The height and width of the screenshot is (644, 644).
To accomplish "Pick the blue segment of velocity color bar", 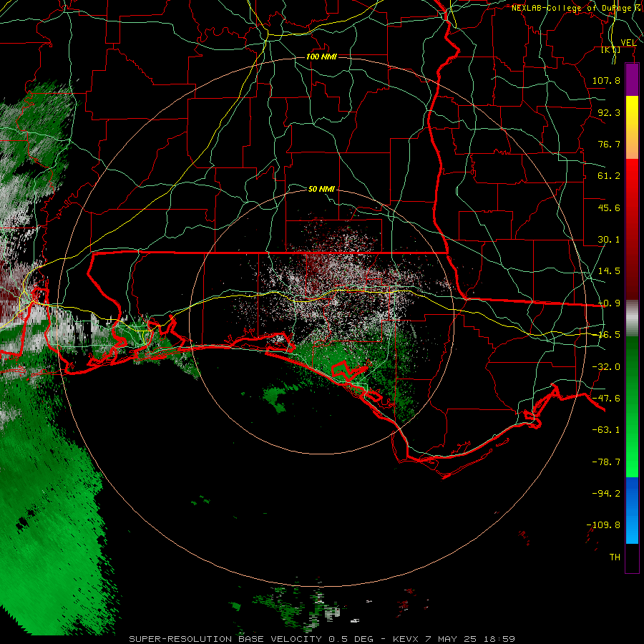I will 632,510.
